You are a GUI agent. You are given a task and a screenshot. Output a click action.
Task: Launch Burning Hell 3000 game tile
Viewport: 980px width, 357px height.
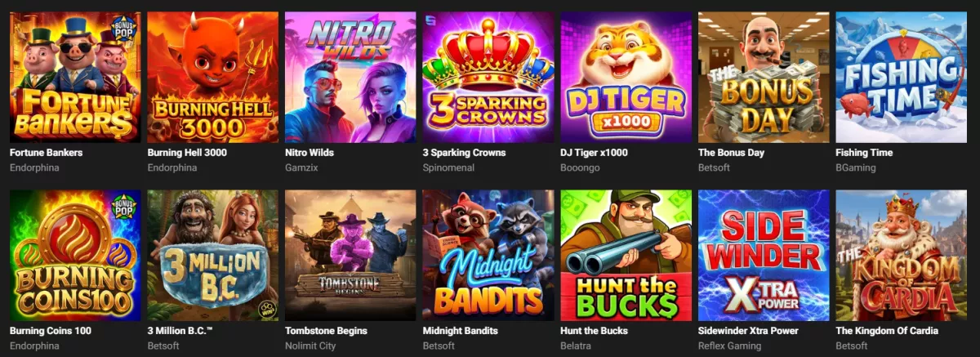pyautogui.click(x=212, y=78)
